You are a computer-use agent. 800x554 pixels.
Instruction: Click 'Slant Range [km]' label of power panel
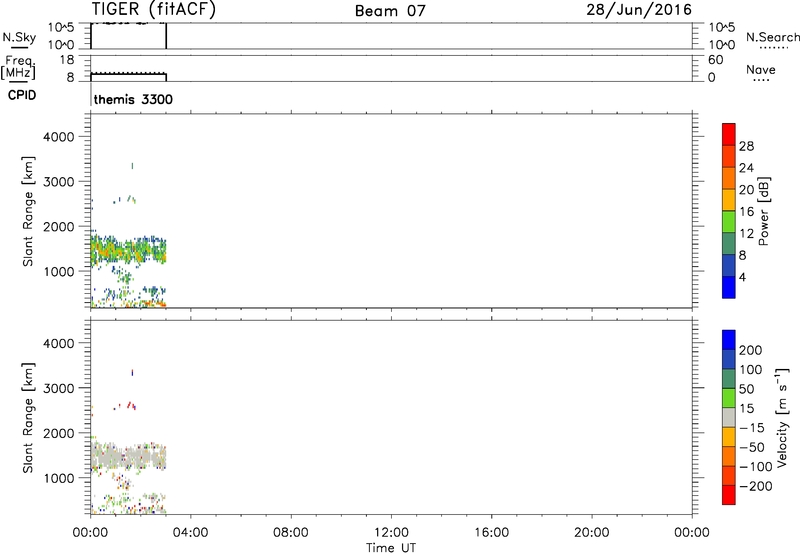(28, 211)
